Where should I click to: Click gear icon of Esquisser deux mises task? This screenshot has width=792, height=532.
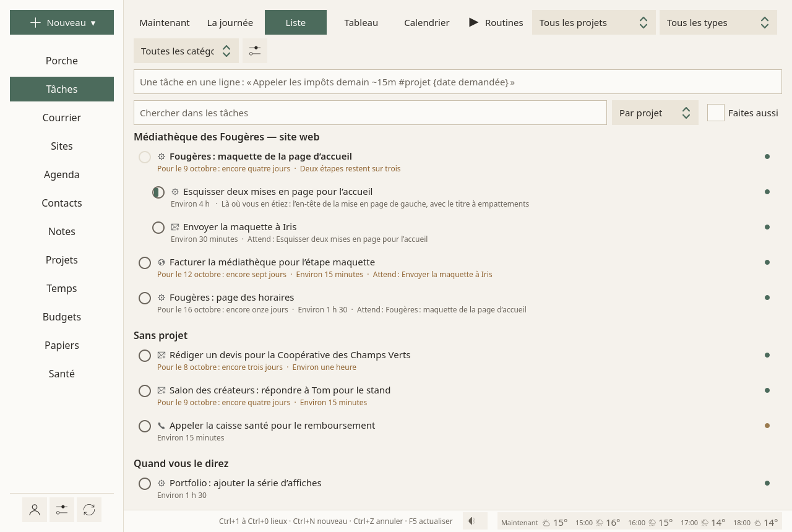point(175,192)
